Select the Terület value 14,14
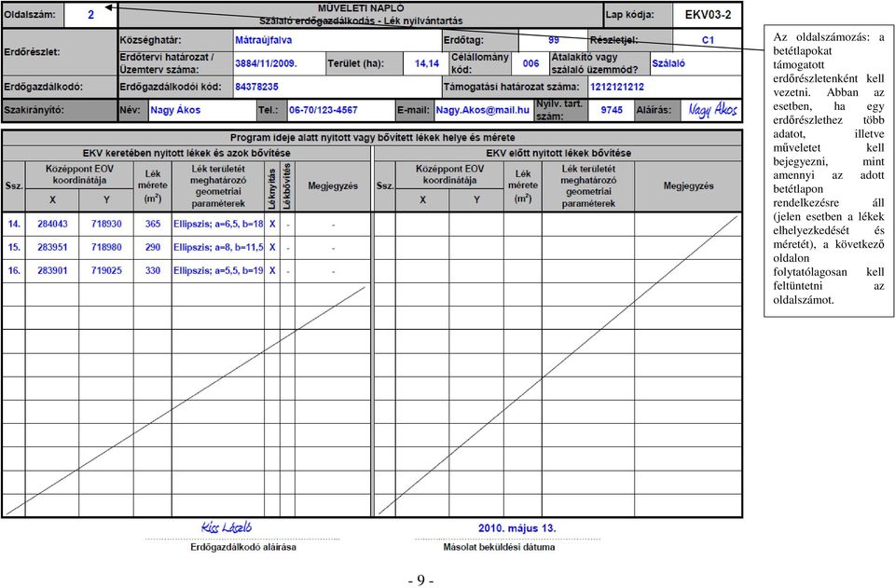The image size is (895, 588). (x=426, y=63)
